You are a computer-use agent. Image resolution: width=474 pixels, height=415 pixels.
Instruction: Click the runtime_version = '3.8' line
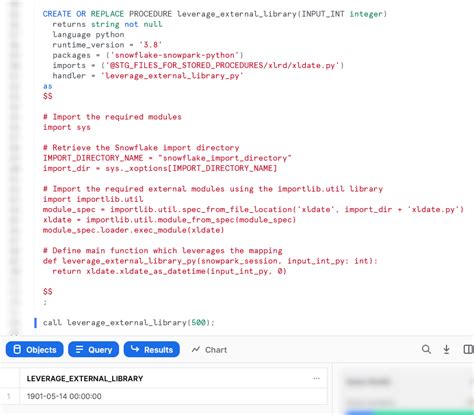pos(107,45)
